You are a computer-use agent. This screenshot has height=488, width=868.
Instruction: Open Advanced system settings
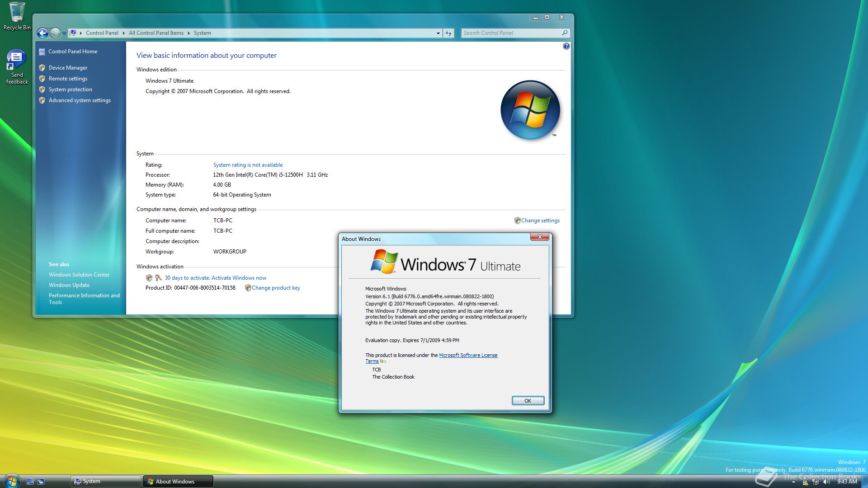click(x=80, y=100)
